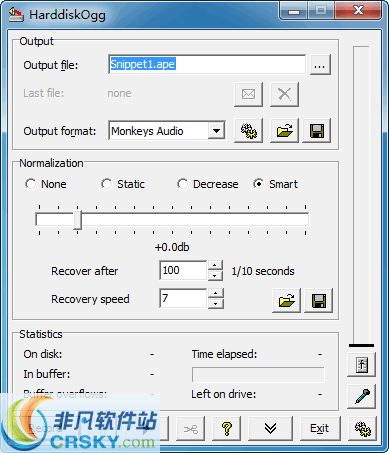389x453 pixels.
Task: Select the None normalization radio button
Action: (x=30, y=184)
